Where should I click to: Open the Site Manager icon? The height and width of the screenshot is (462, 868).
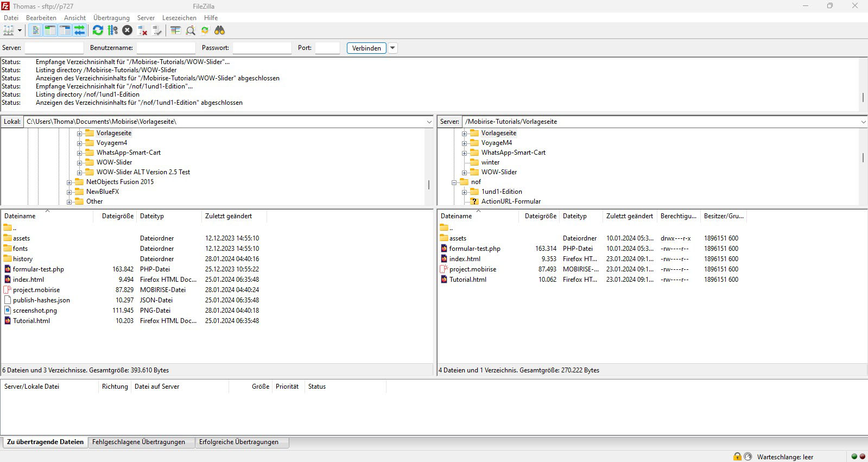pyautogui.click(x=8, y=30)
